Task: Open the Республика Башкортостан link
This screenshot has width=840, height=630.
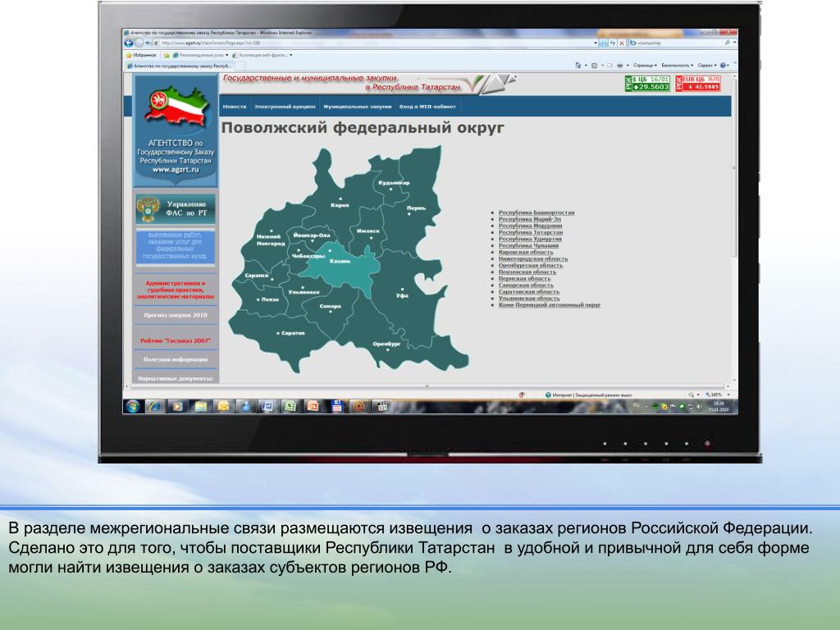Action: (x=536, y=212)
